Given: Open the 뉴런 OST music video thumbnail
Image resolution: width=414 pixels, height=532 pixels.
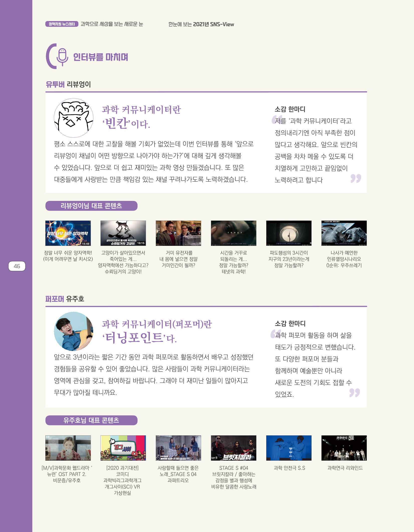Looking at the screenshot, I should (68, 448).
